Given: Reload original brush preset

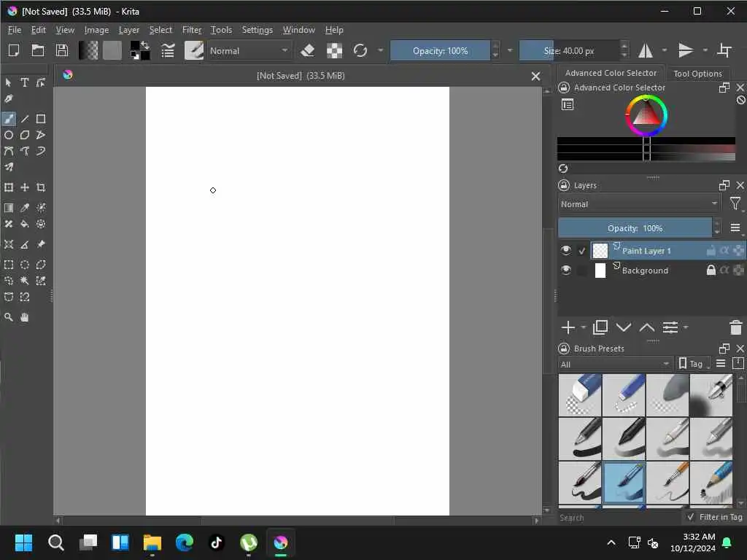Looking at the screenshot, I should [x=360, y=50].
